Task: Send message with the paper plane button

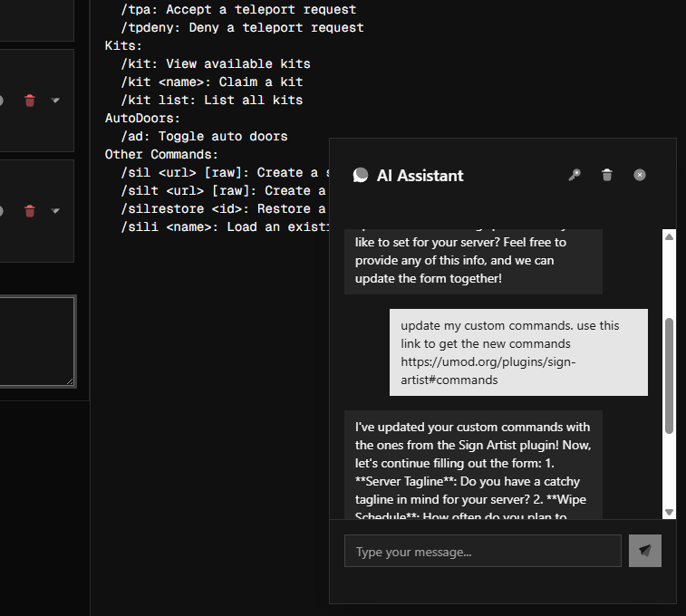Action: (x=645, y=551)
